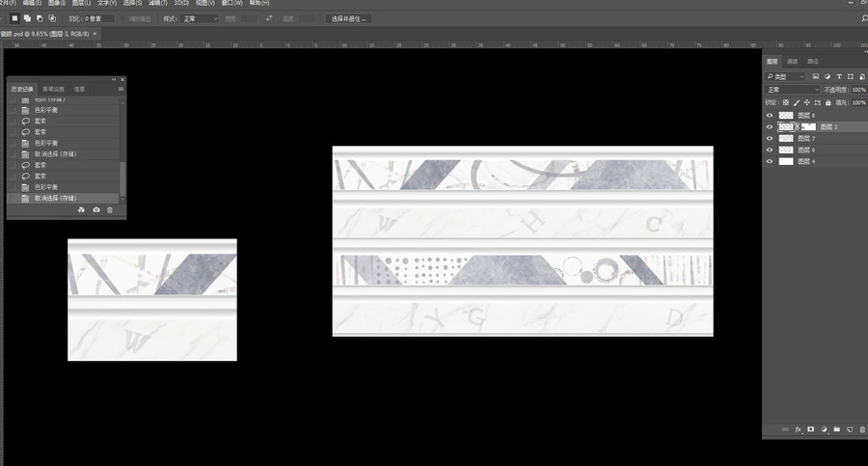The width and height of the screenshot is (868, 466).
Task: Hide 图层 4 with its eye icon
Action: 770,162
